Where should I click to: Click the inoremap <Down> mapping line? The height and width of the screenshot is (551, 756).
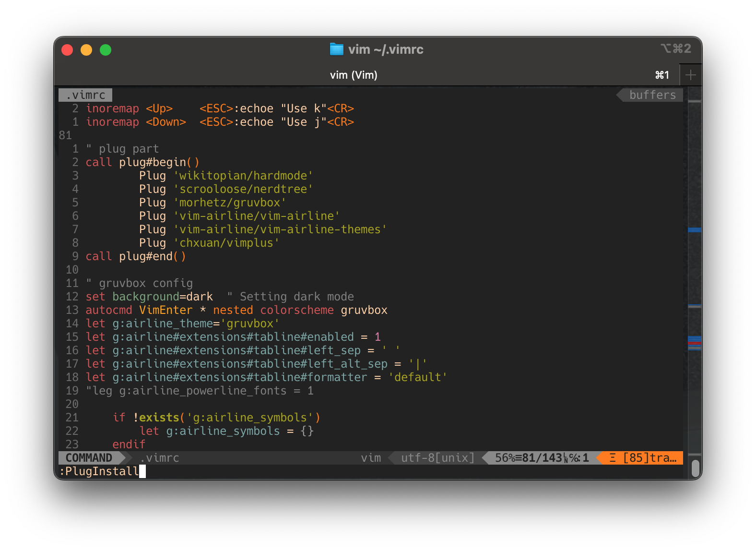220,122
